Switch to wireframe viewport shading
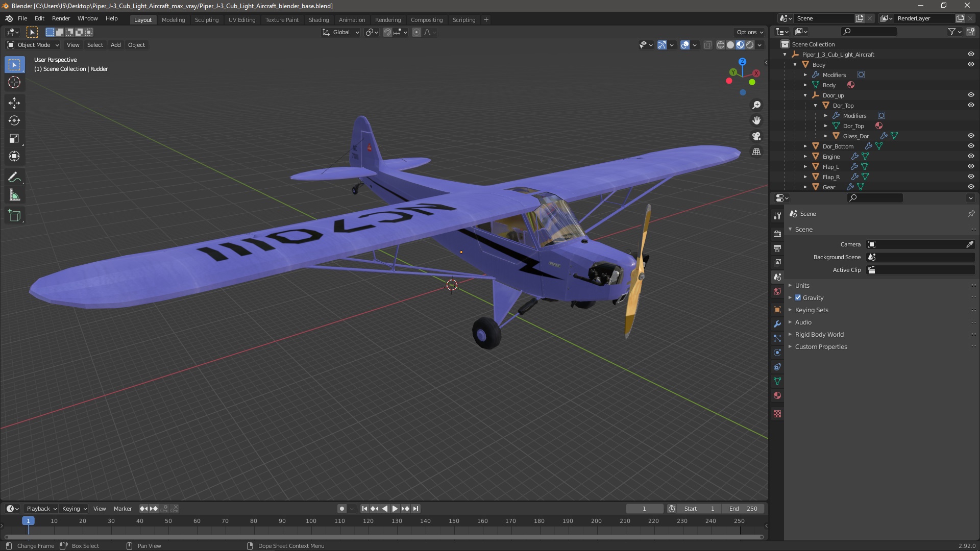Image resolution: width=980 pixels, height=551 pixels. (x=721, y=45)
